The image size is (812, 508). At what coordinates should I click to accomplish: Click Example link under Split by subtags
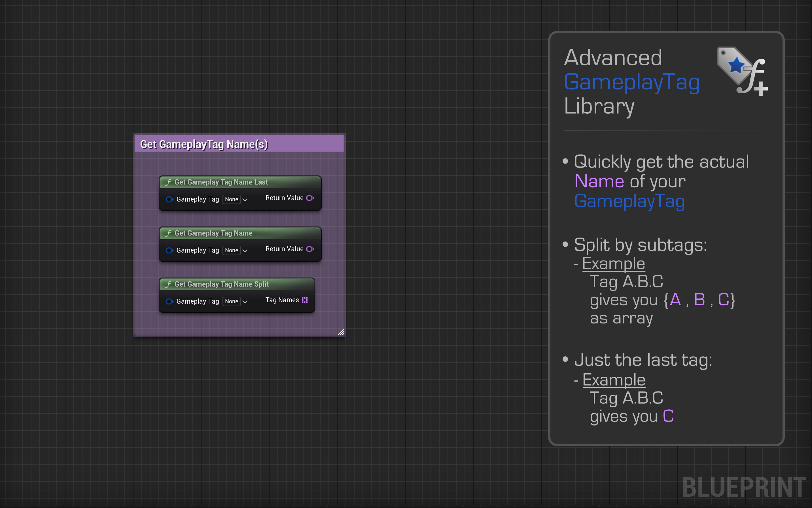pyautogui.click(x=613, y=263)
